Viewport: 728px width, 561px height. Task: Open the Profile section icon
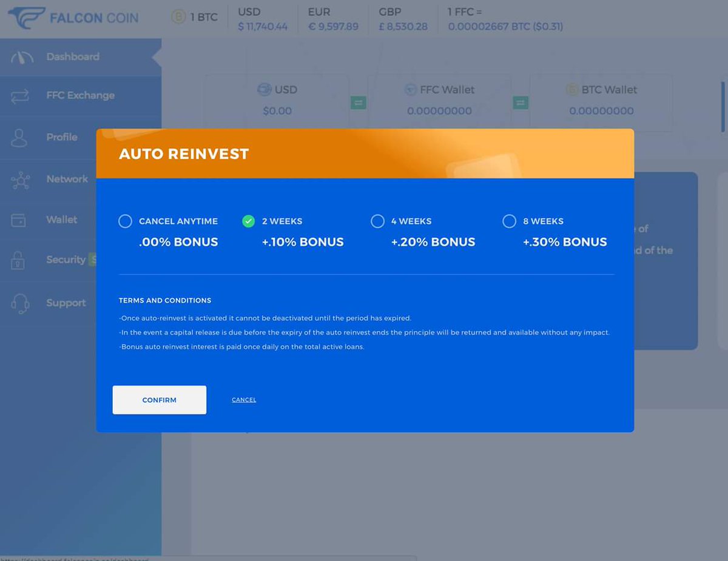click(20, 137)
